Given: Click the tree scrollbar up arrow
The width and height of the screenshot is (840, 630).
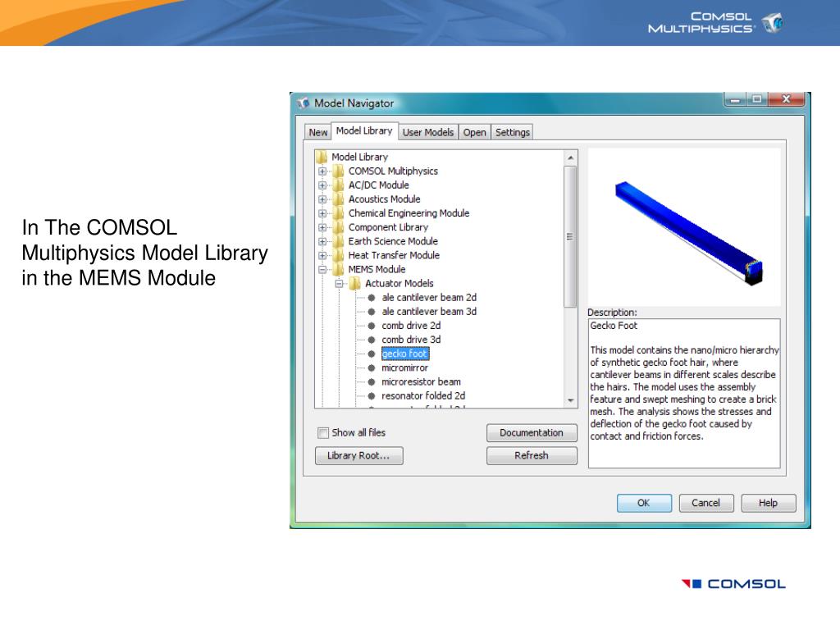Looking at the screenshot, I should [571, 157].
